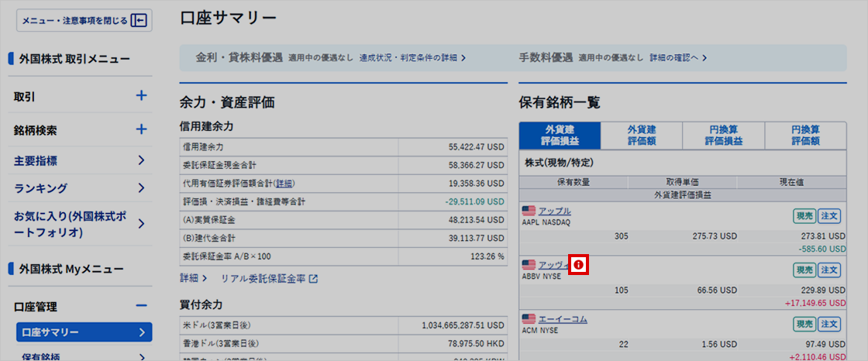The width and height of the screenshot is (868, 361).
Task: Click 注文 button for エーイーコム
Action: pos(829,324)
